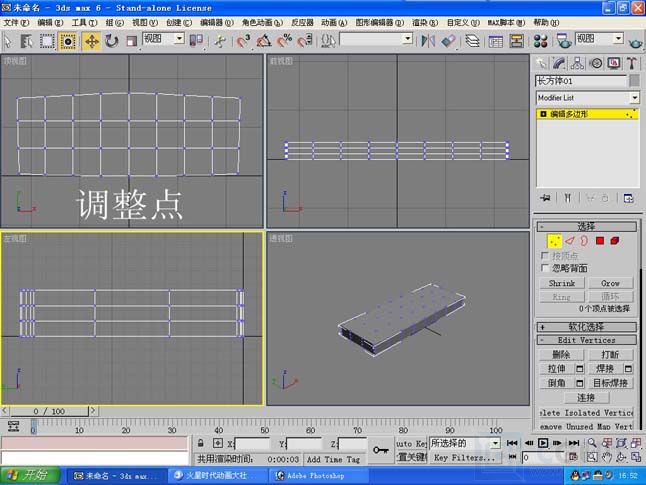
Task: Activate the Select and Rotate tool
Action: [x=111, y=41]
